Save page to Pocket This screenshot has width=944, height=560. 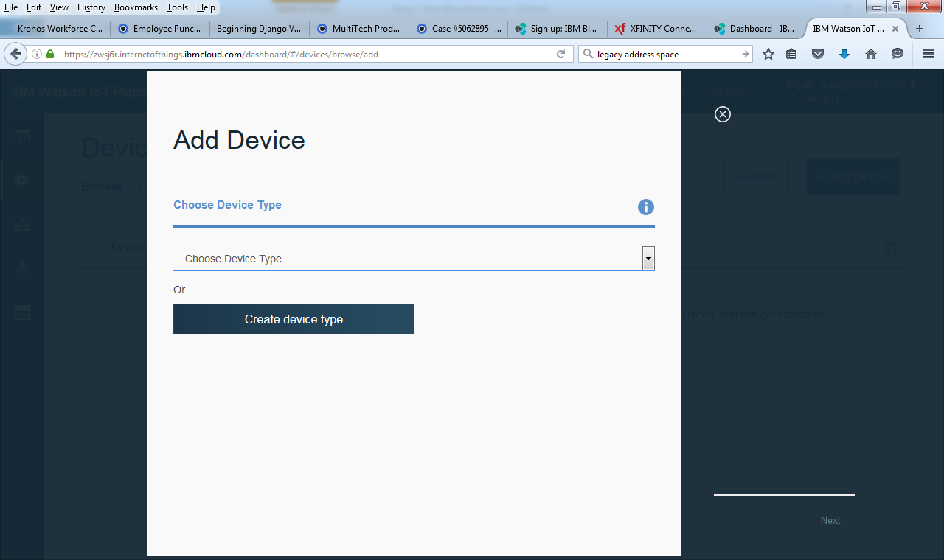click(x=818, y=54)
